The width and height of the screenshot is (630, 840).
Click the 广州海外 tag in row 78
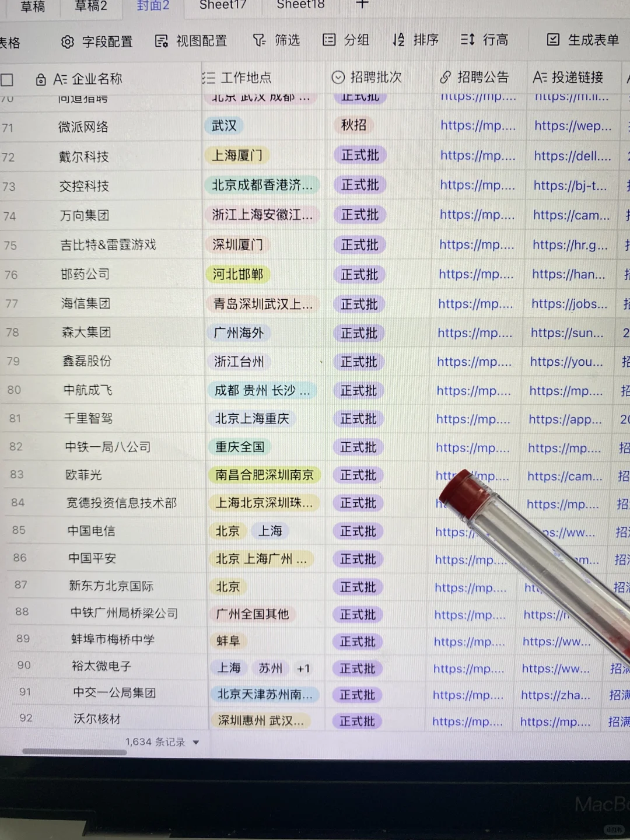239,333
